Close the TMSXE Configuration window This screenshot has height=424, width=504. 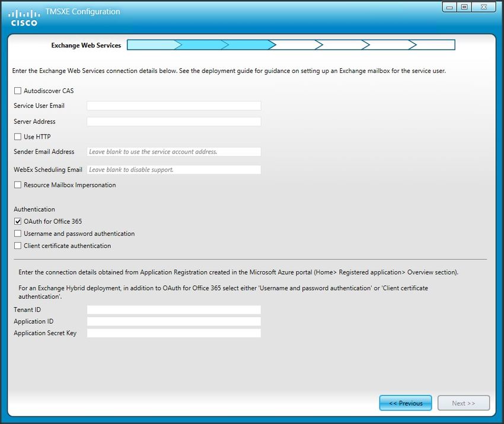coord(484,7)
